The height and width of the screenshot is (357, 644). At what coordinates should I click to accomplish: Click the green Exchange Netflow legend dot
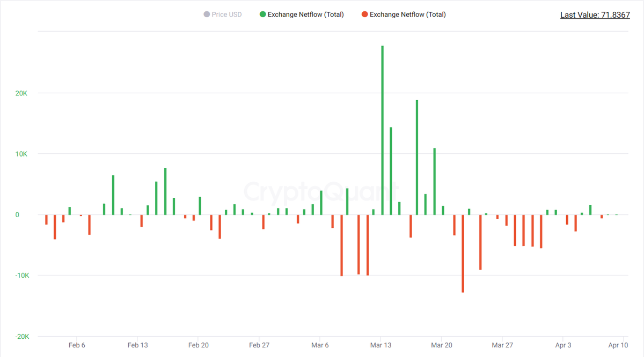[x=262, y=14]
